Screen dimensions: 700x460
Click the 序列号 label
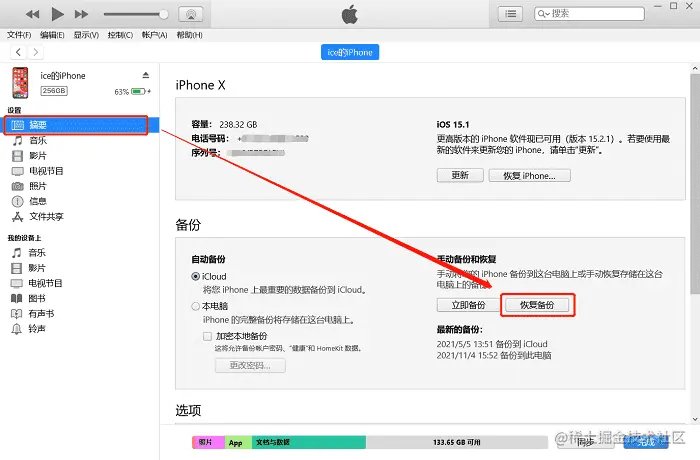[x=206, y=153]
